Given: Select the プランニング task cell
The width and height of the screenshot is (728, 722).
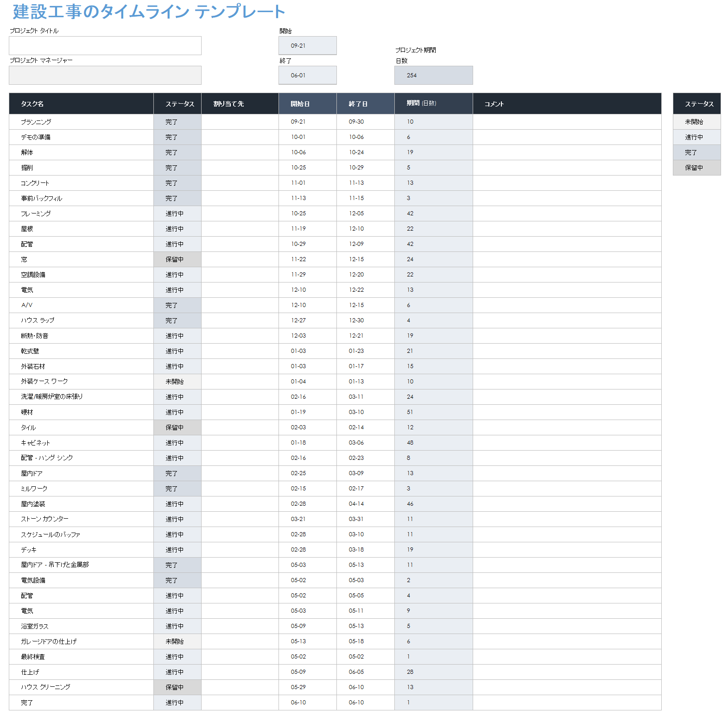Looking at the screenshot, I should [x=82, y=122].
